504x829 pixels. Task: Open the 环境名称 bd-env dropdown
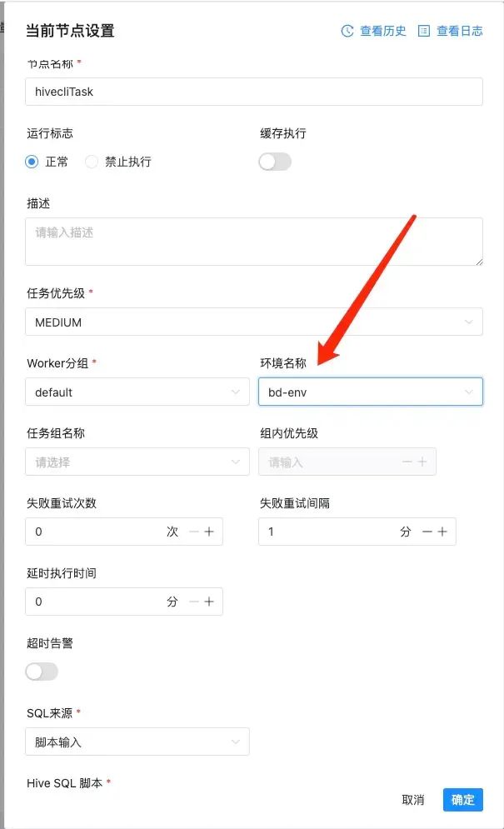370,392
